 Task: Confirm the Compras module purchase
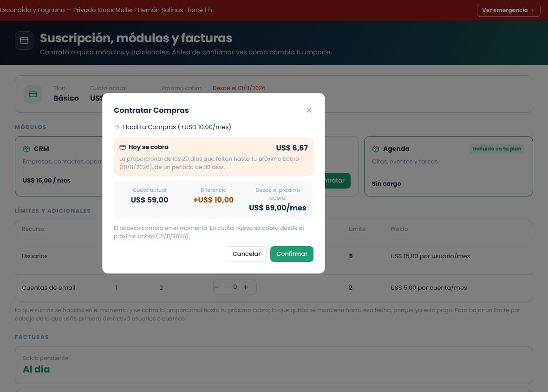pyautogui.click(x=292, y=254)
